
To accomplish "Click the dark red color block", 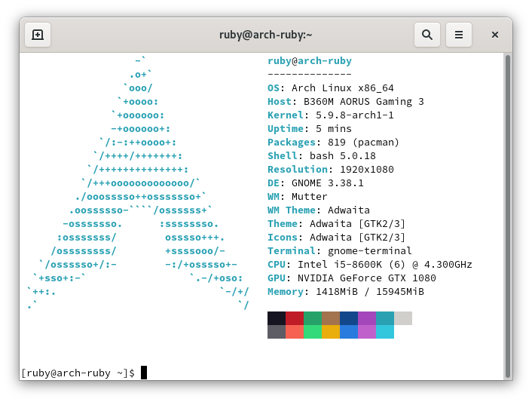I will tap(295, 318).
